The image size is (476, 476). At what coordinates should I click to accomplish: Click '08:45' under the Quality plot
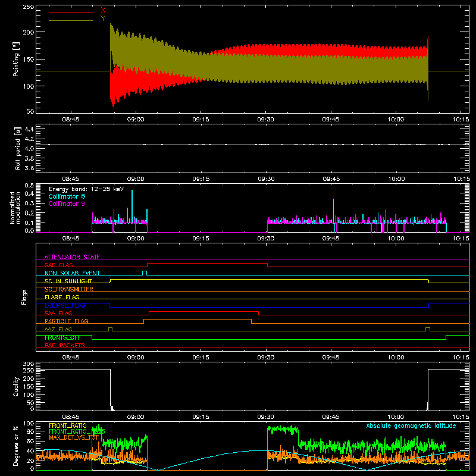click(x=71, y=417)
